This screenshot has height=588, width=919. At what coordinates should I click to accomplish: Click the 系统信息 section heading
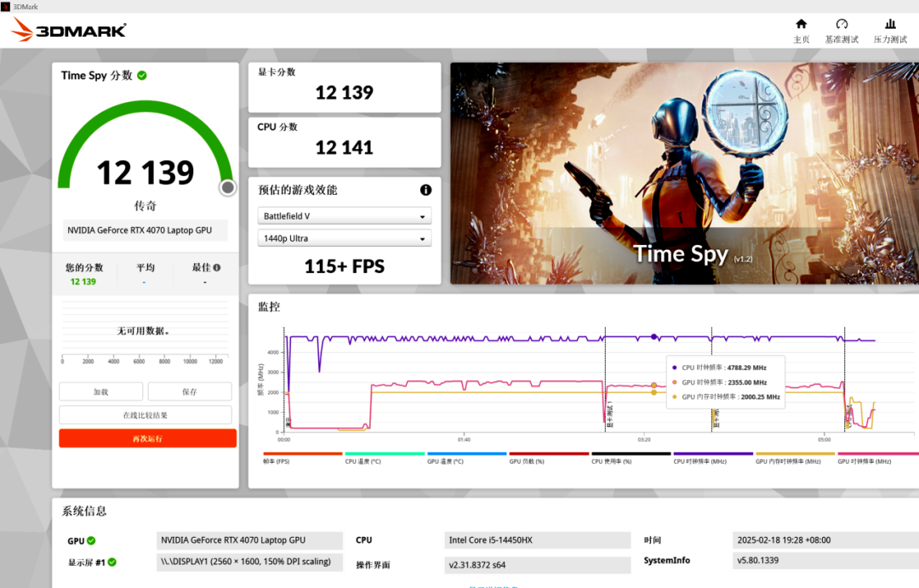coord(84,511)
